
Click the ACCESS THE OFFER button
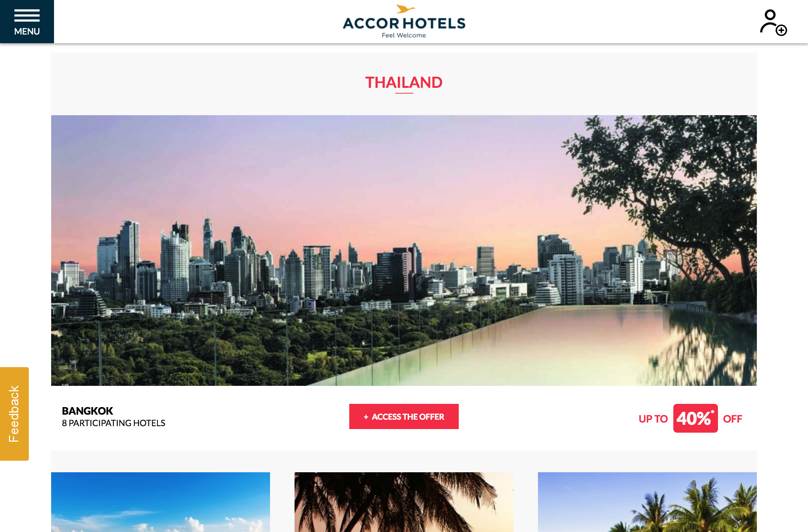(404, 416)
